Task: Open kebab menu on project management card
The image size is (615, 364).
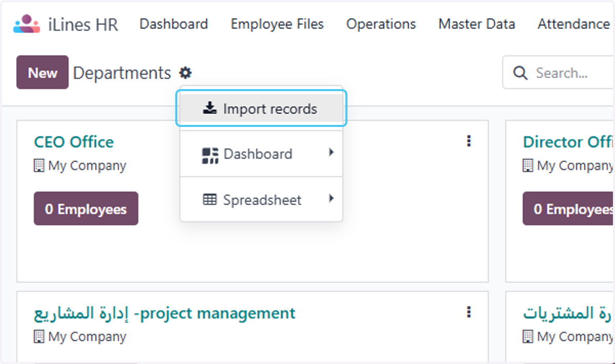Action: click(x=468, y=312)
